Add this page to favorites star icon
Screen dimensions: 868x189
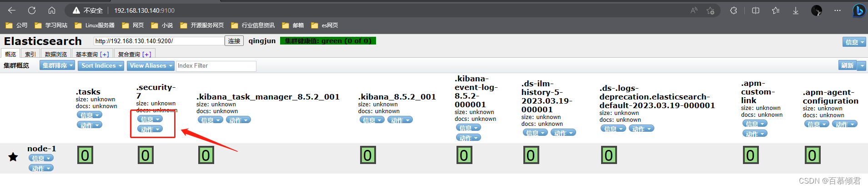pos(711,10)
